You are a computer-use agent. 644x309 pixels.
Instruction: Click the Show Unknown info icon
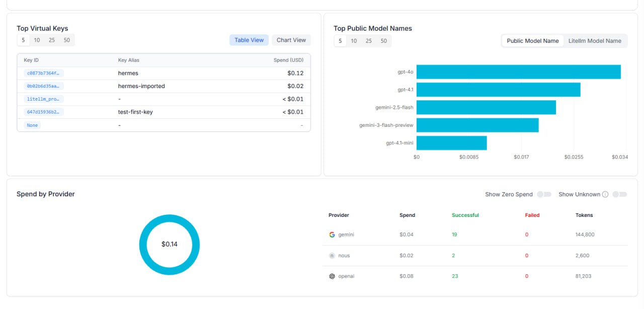click(x=605, y=194)
